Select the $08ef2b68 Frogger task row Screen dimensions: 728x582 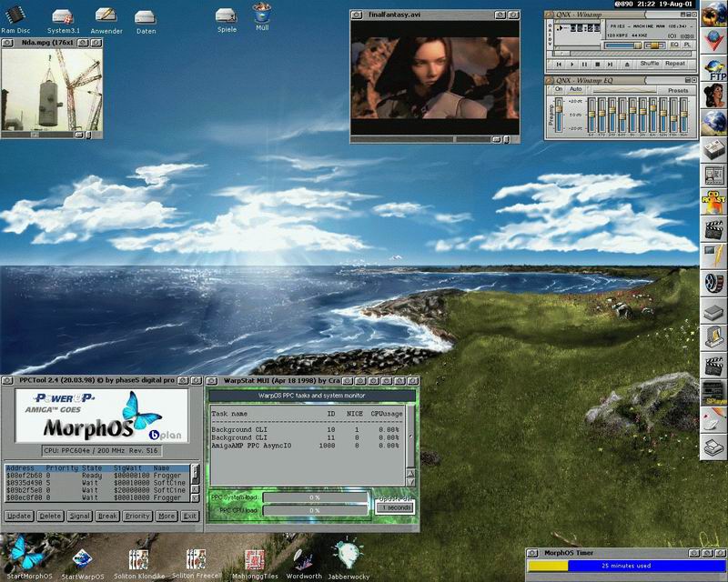click(96, 476)
